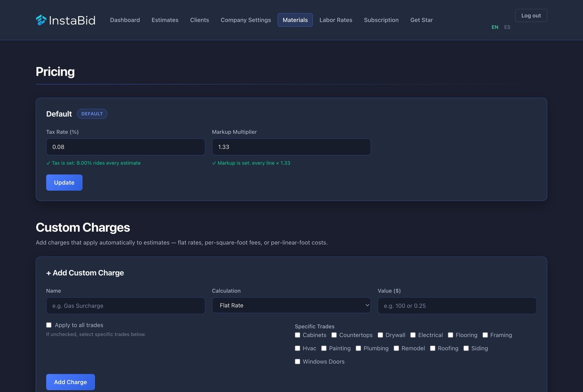This screenshot has width=583, height=392.
Task: Click the 'Specific Trades' label
Action: [x=314, y=327]
